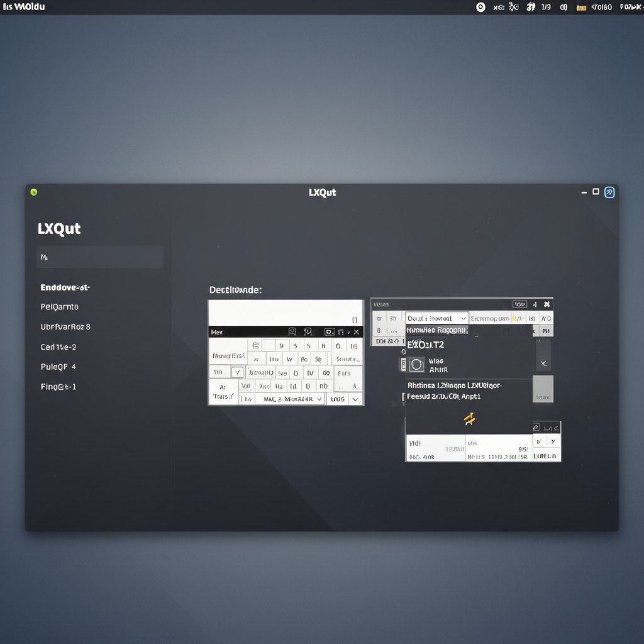Select the highlighted 'Hmwleo Rogoonu' list entry
This screenshot has width=644, height=644.
coord(437,330)
